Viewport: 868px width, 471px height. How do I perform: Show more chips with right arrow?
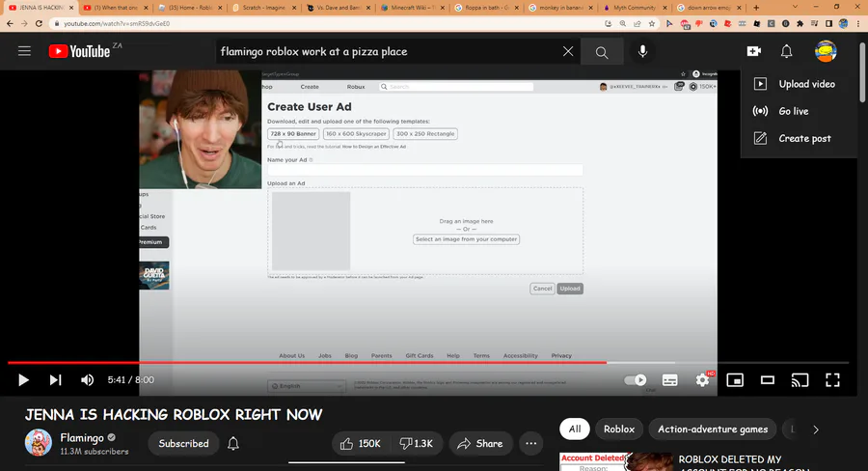815,429
